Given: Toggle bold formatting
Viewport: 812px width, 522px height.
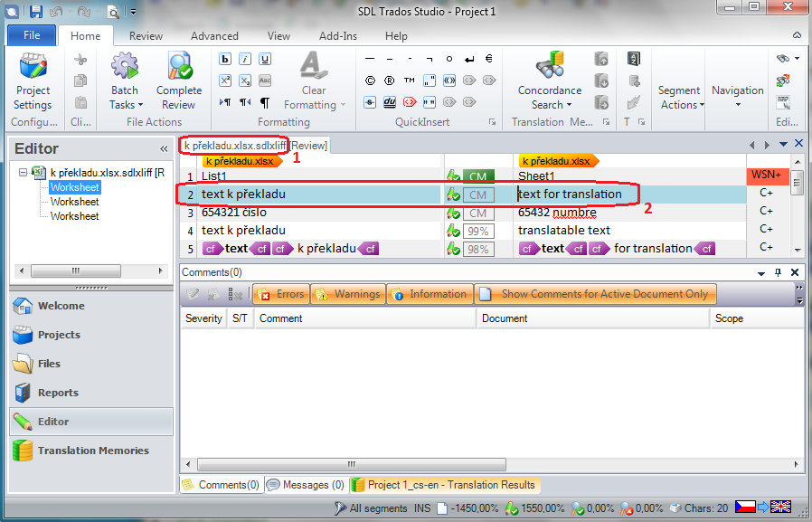Looking at the screenshot, I should click(x=225, y=59).
